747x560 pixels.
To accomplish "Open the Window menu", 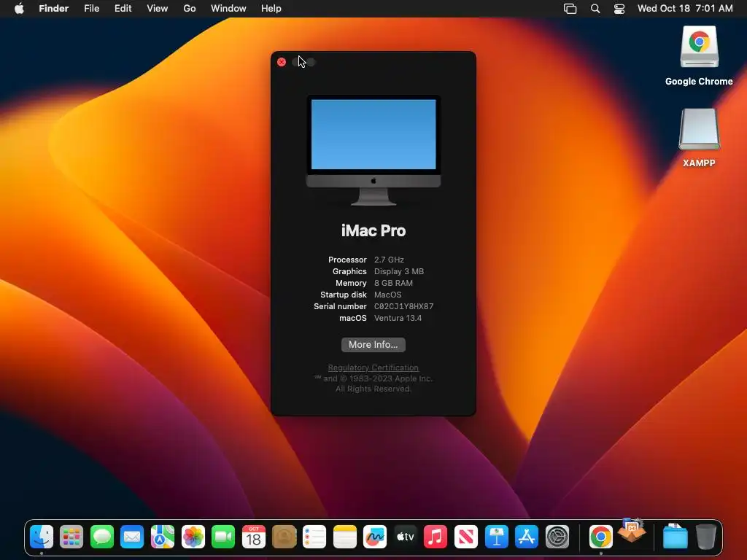I will [x=228, y=9].
